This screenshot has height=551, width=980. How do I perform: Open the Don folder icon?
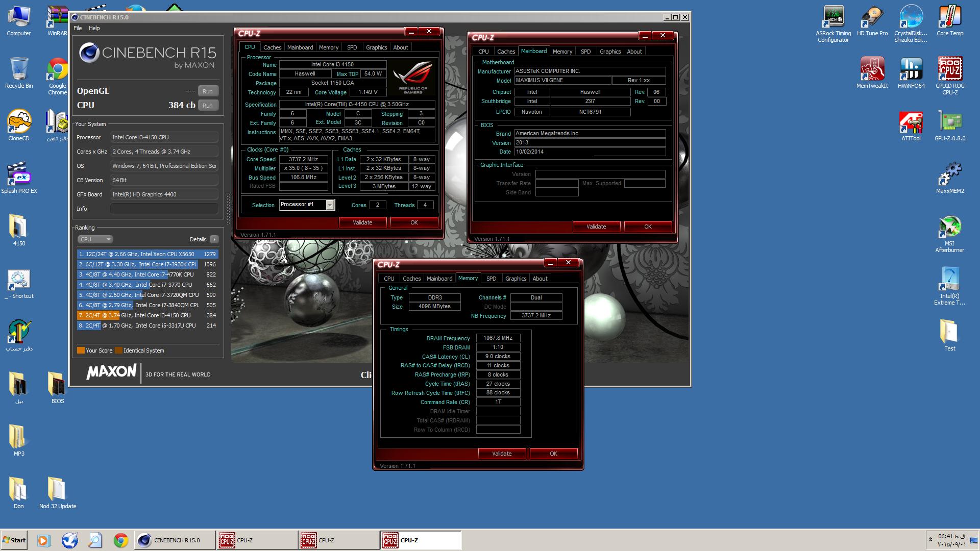point(19,493)
